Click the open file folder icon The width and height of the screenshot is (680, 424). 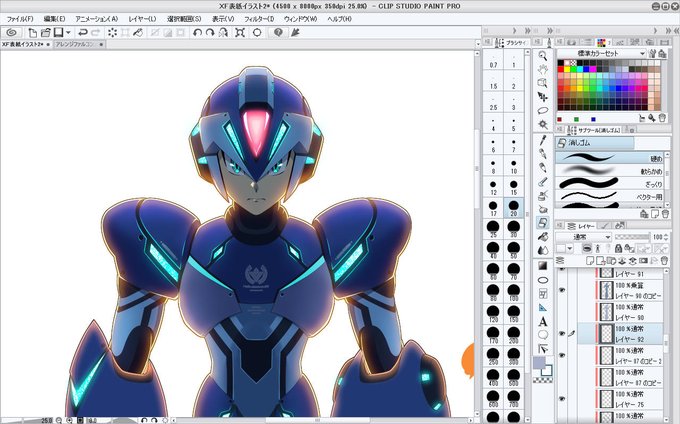pyautogui.click(x=46, y=33)
